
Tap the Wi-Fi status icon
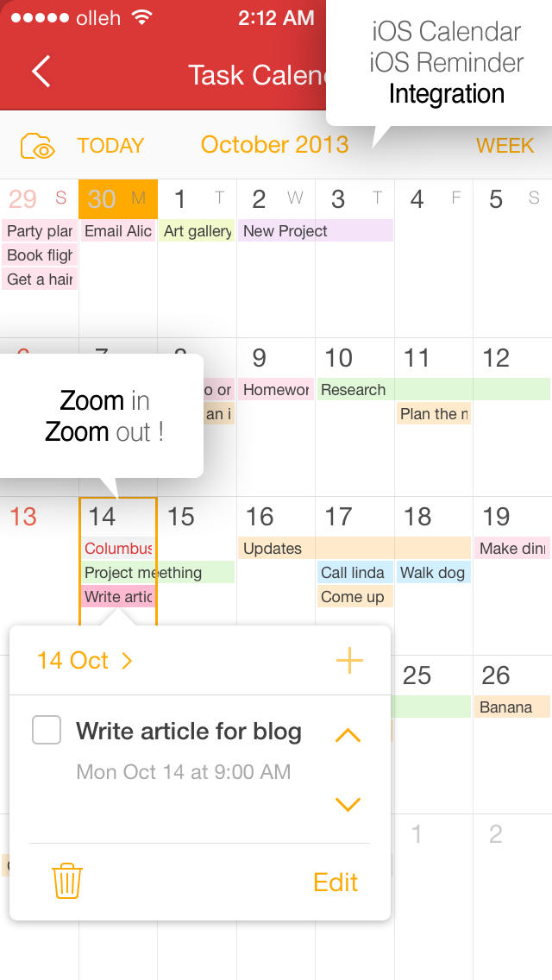click(x=143, y=18)
